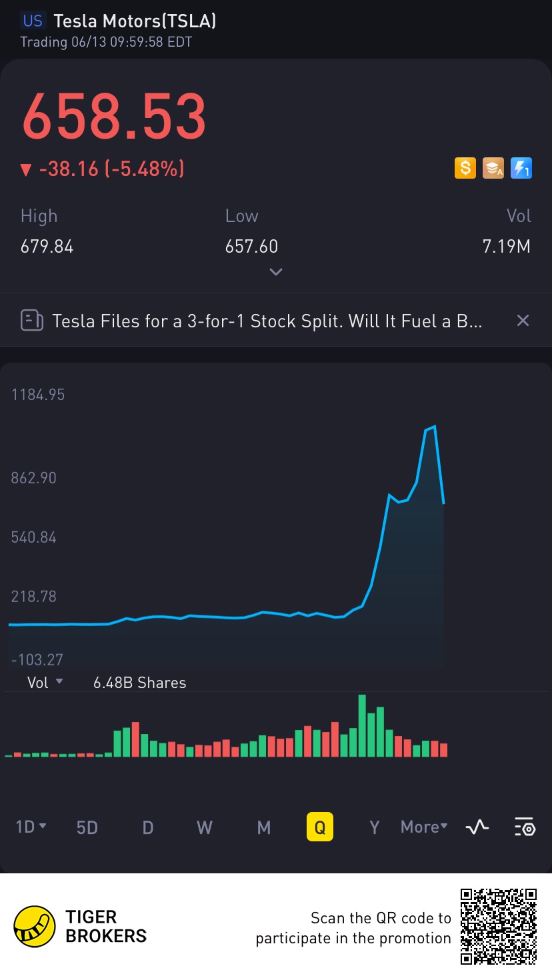Tap the brown stacked layers badge
Image resolution: width=552 pixels, height=980 pixels.
pyautogui.click(x=493, y=168)
